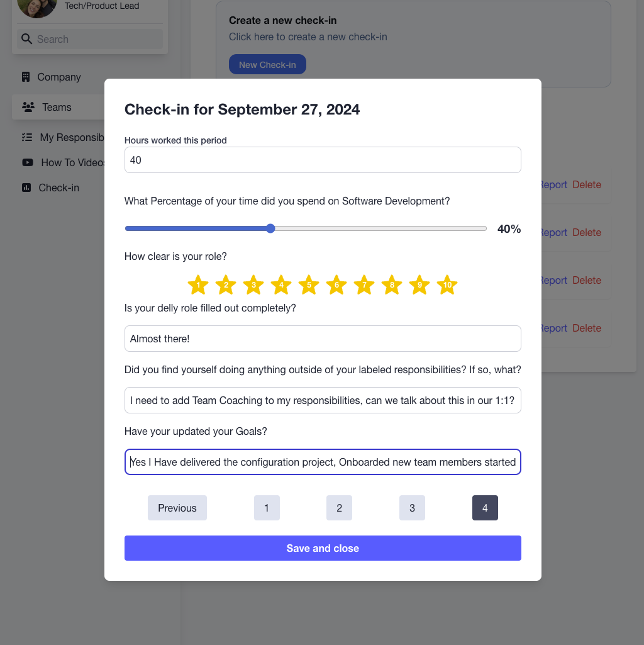
Task: Go to check-in page 1
Action: [267, 508]
